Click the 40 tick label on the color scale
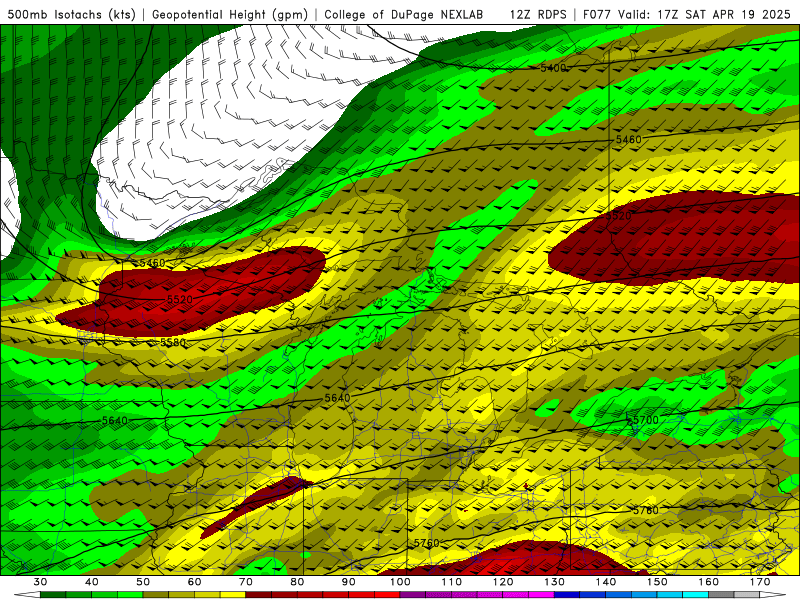 click(x=91, y=582)
